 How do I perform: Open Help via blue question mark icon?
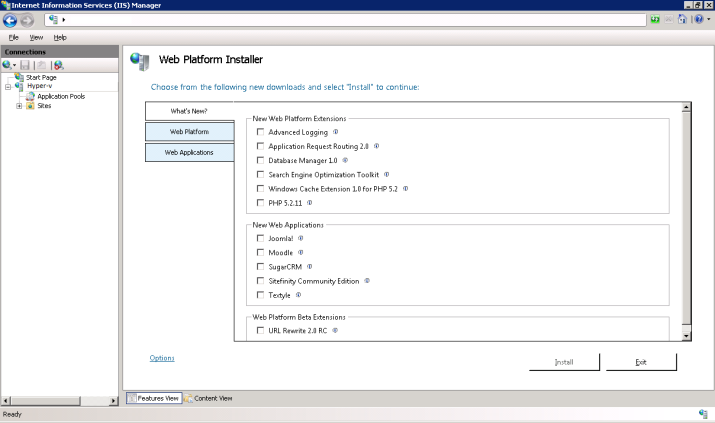click(696, 19)
